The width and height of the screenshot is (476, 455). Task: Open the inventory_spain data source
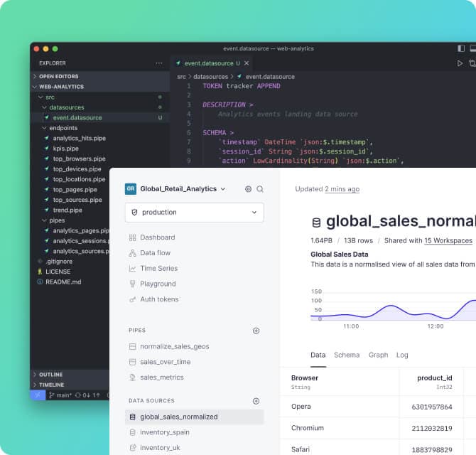point(165,432)
